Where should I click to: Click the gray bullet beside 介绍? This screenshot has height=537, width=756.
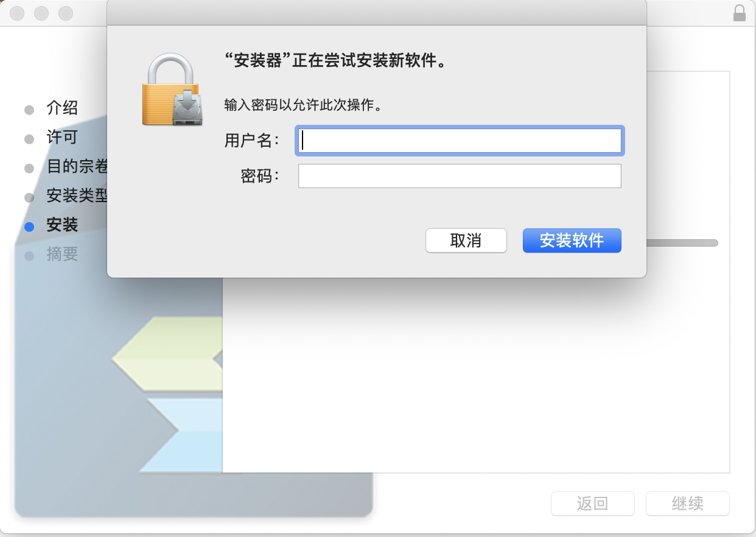(x=29, y=110)
